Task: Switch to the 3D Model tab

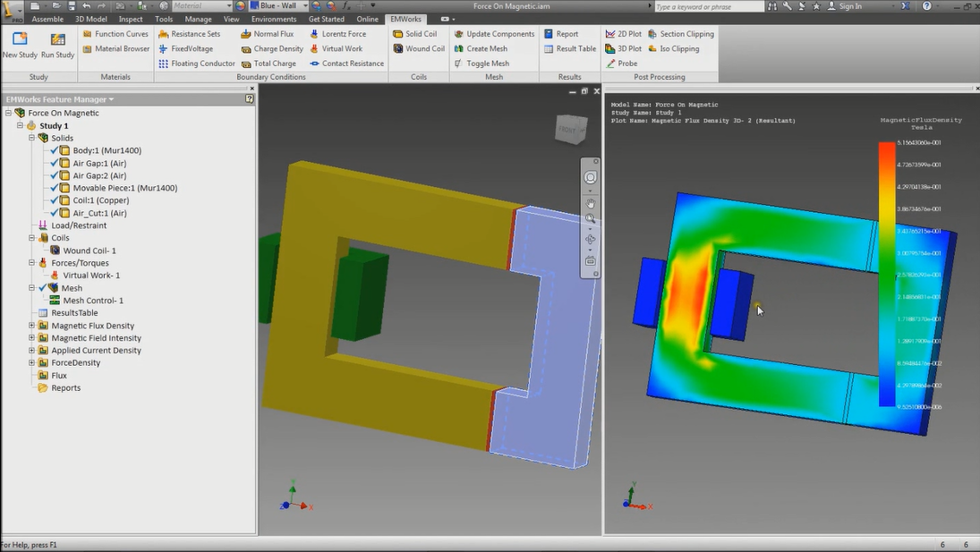Action: pos(91,20)
